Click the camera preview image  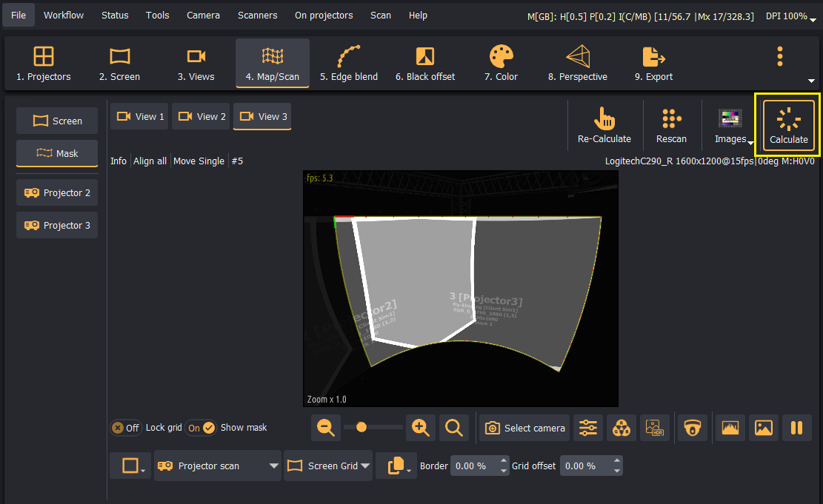click(x=461, y=289)
